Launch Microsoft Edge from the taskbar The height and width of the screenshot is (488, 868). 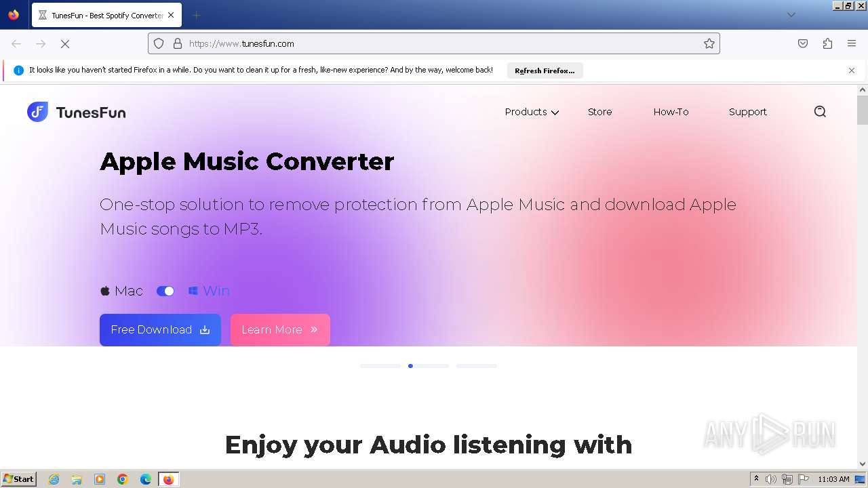tap(146, 479)
